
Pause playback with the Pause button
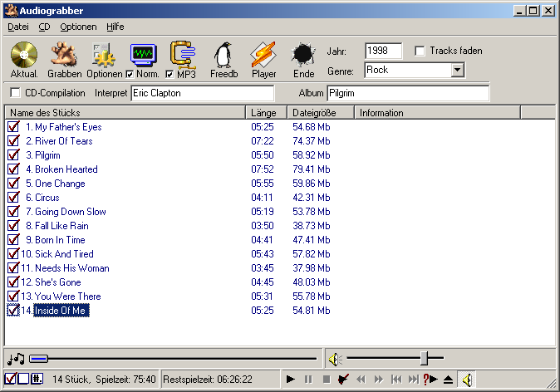(308, 380)
